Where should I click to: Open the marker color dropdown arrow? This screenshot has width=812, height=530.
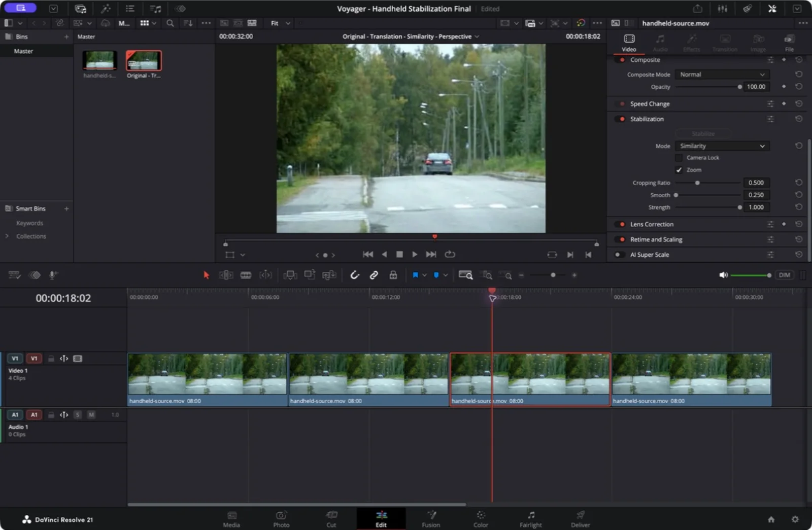(x=445, y=275)
